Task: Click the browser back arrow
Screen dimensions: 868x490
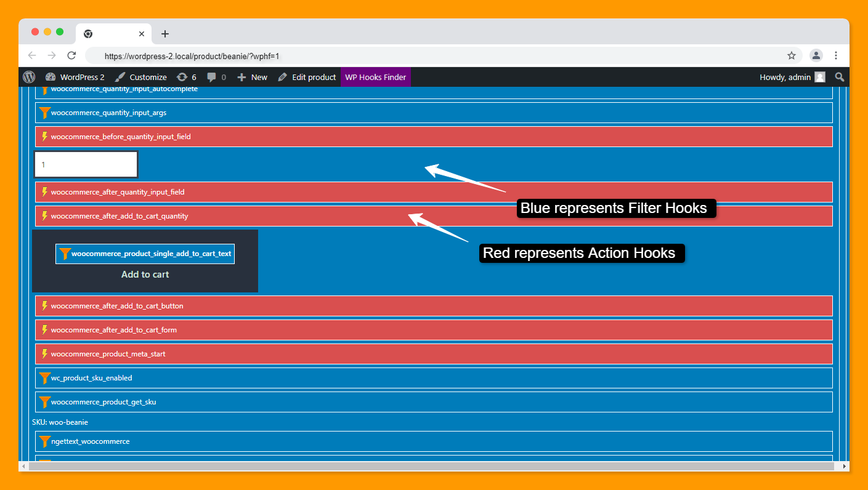Action: click(x=32, y=55)
